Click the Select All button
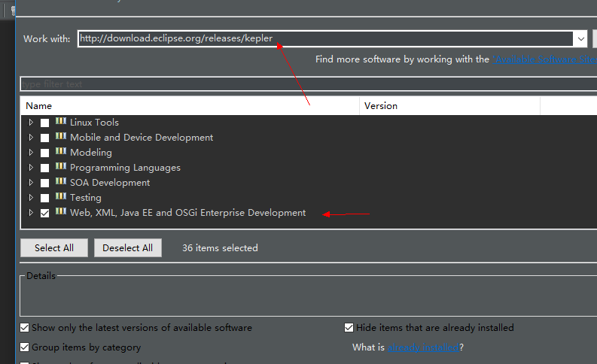Image resolution: width=597 pixels, height=364 pixels. pyautogui.click(x=54, y=248)
